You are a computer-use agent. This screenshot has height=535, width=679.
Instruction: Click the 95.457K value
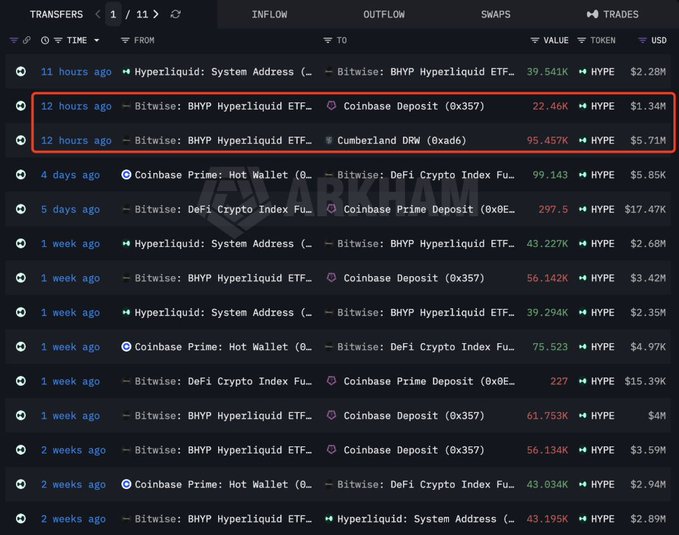(x=547, y=141)
